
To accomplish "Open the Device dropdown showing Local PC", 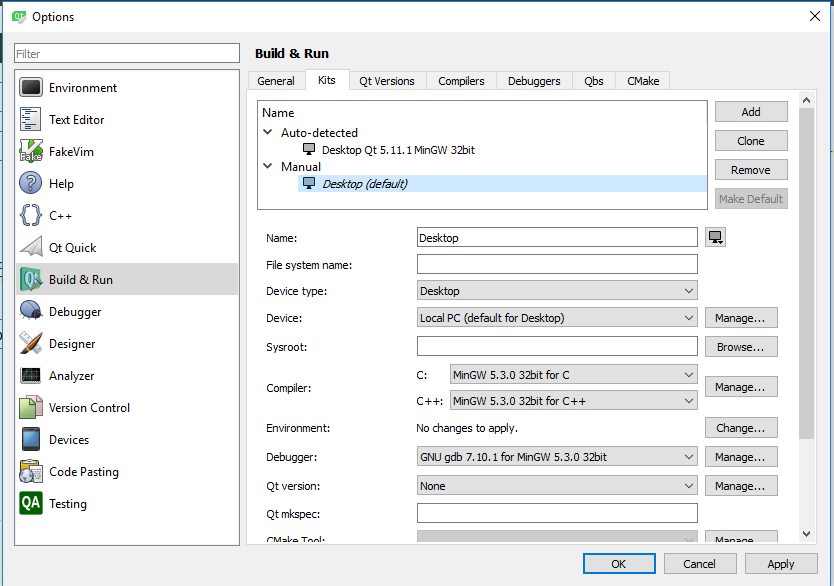I will pyautogui.click(x=557, y=318).
